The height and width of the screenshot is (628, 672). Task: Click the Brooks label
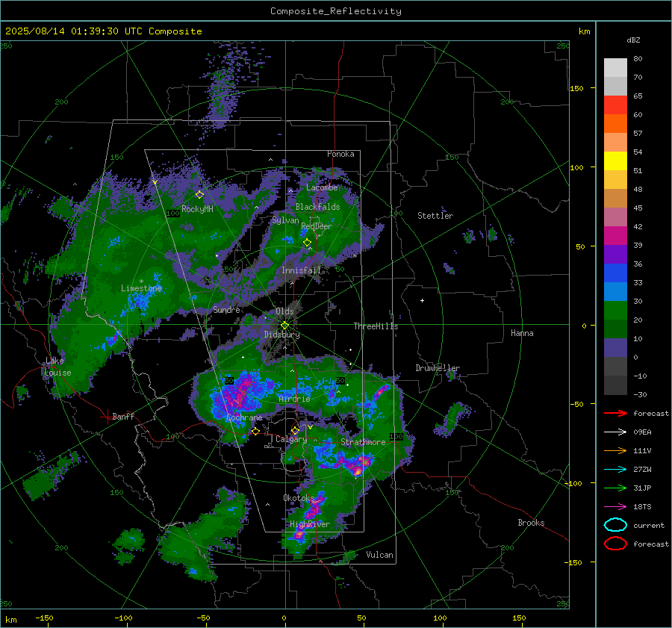[x=531, y=523]
